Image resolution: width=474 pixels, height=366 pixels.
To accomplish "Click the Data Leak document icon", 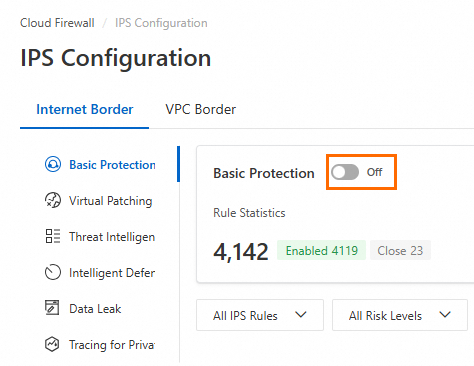I will 52,308.
